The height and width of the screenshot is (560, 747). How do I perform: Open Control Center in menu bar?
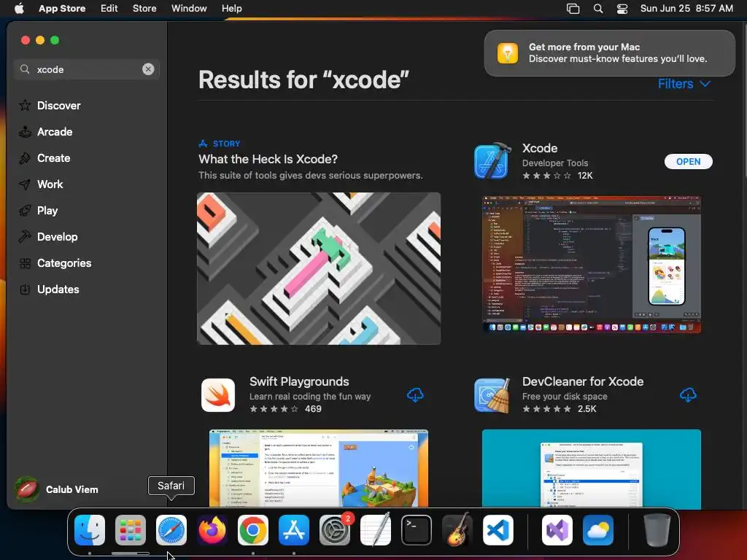[622, 8]
